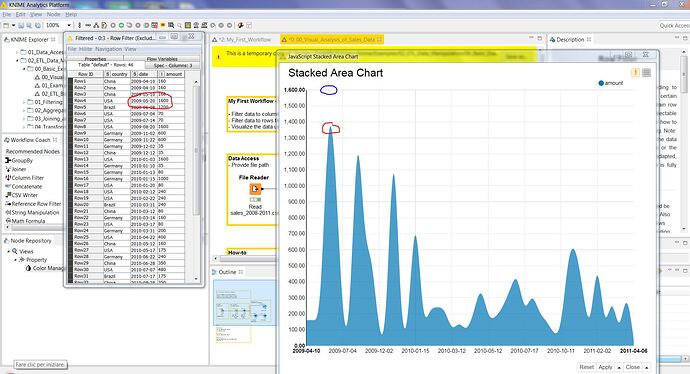Select the Column Filter recommended node
This screenshot has width=690, height=374.
(x=24, y=178)
